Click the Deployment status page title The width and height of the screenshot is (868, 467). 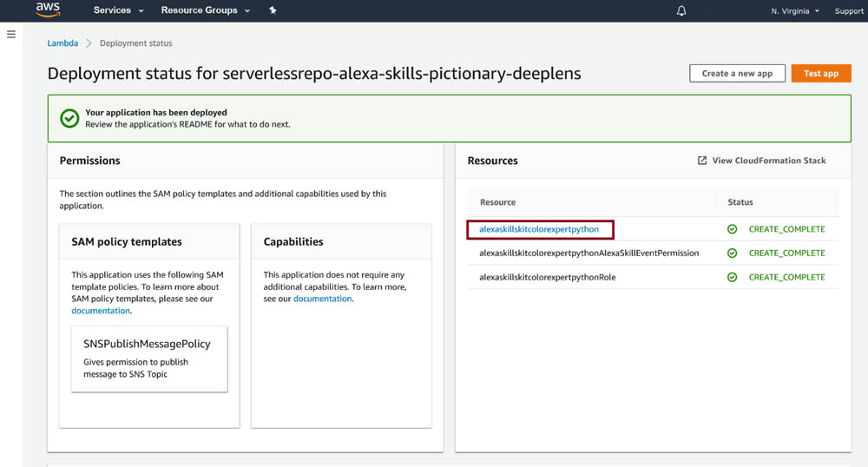click(314, 73)
